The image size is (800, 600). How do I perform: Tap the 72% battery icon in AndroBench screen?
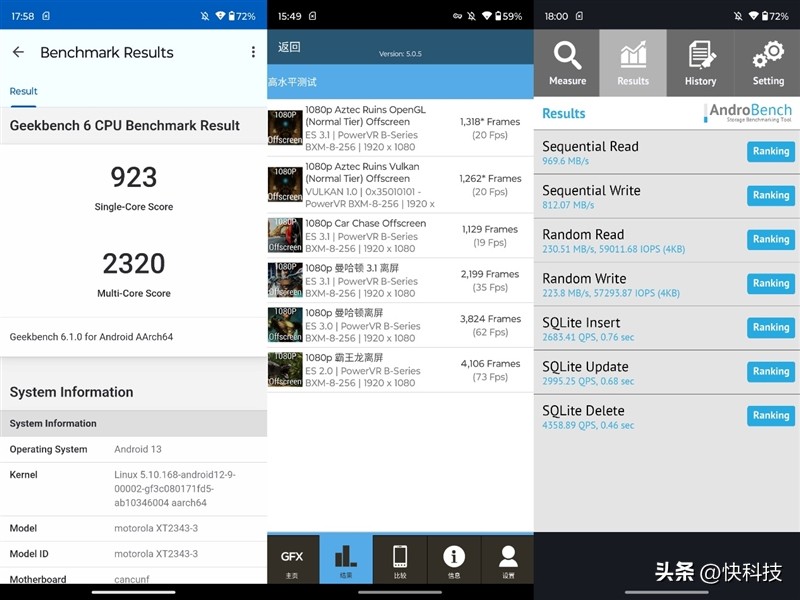[x=766, y=16]
